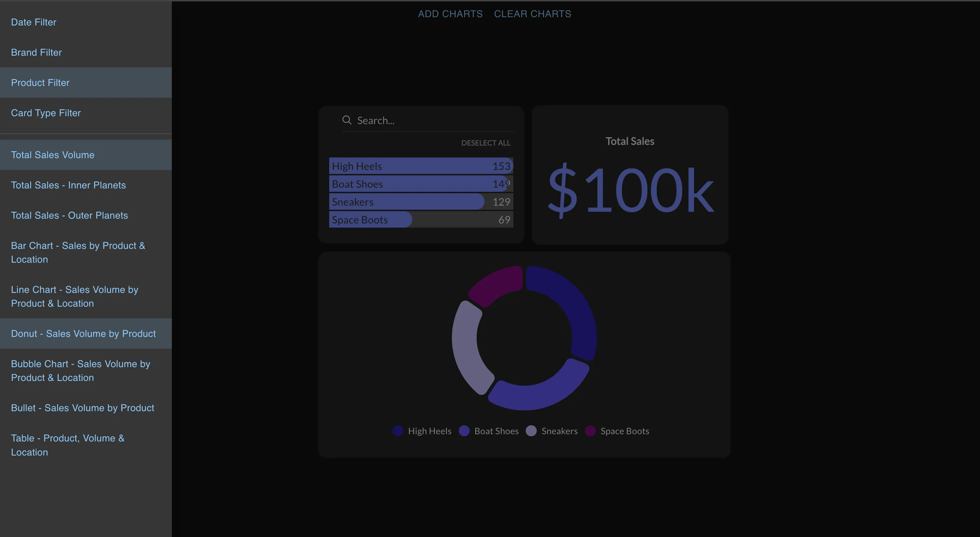Select Brand Filter in sidebar
This screenshot has height=537, width=980.
point(86,53)
